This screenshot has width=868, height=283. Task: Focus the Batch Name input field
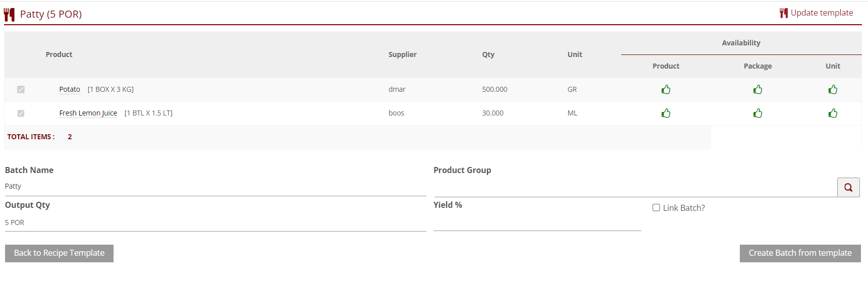[215, 187]
